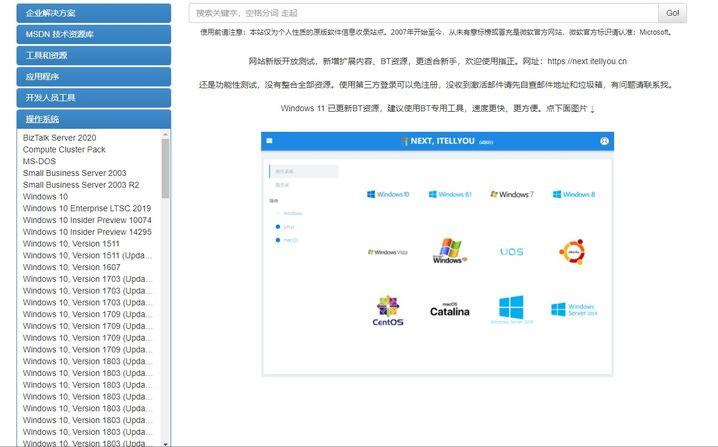Select Small Business Server 2003 R2
This screenshot has width=718, height=447.
(x=81, y=185)
